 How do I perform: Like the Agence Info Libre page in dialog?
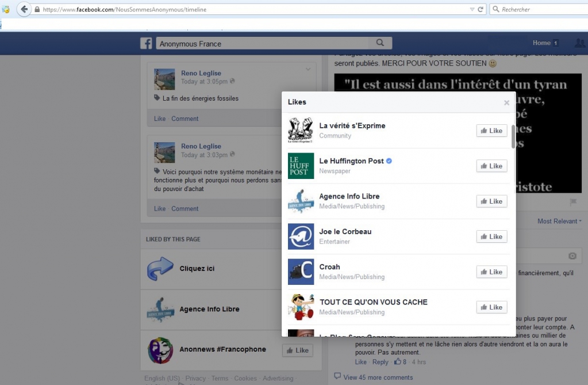point(491,201)
